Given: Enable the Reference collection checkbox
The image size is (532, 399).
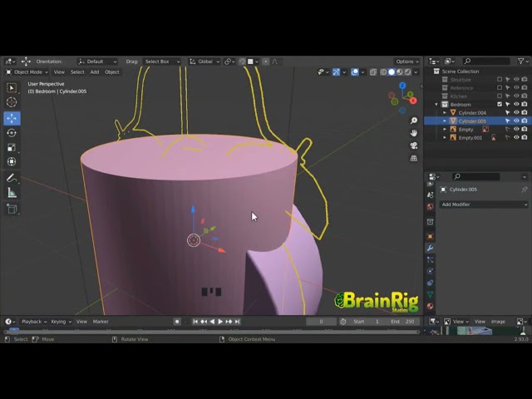Looking at the screenshot, I should 500,87.
